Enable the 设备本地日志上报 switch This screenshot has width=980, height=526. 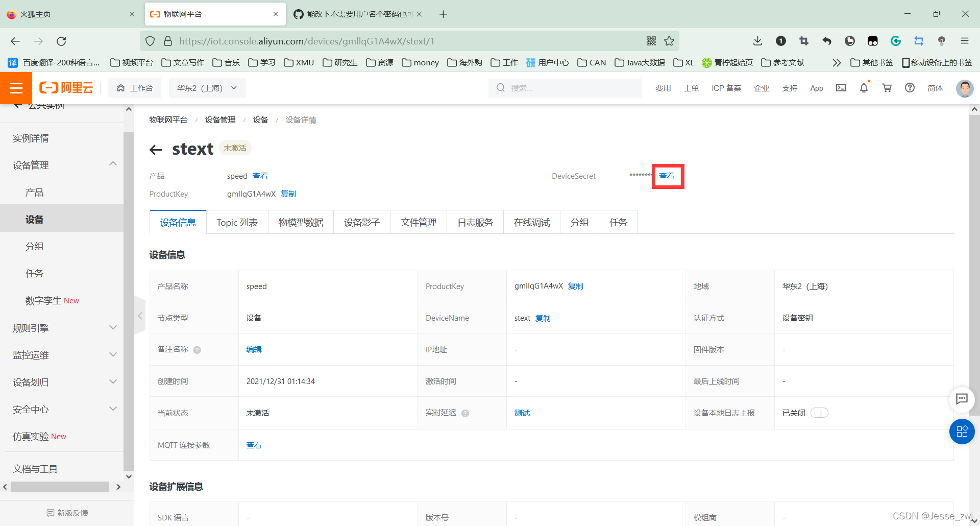[x=819, y=413]
